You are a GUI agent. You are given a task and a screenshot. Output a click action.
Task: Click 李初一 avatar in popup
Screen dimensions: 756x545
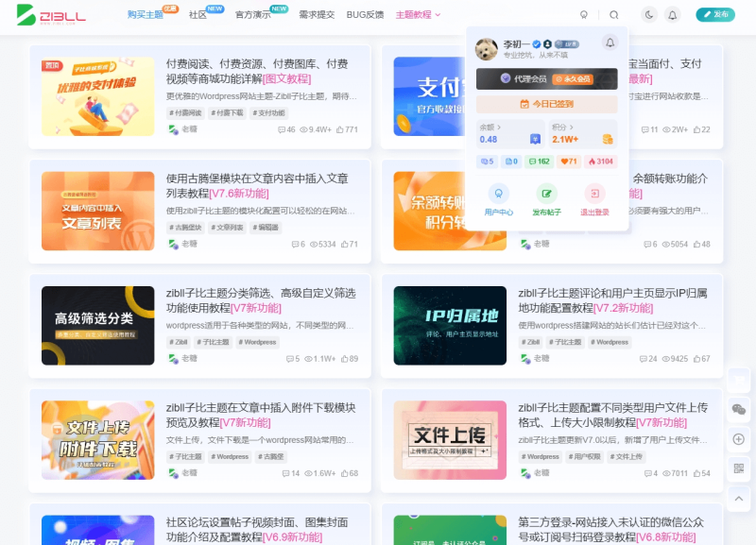tap(487, 49)
